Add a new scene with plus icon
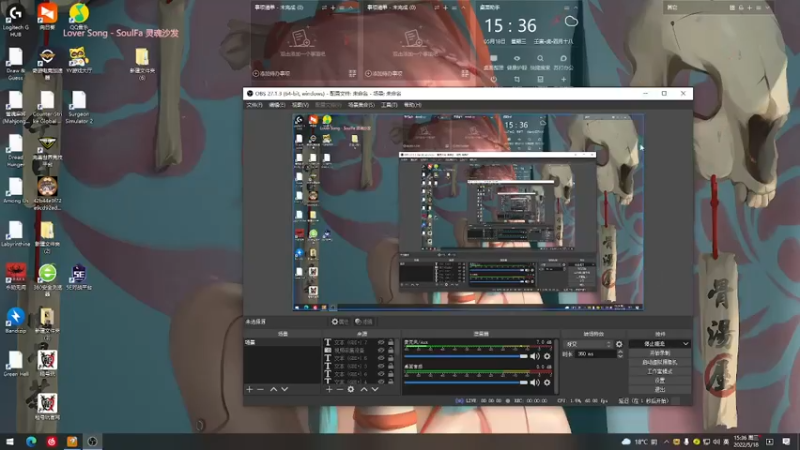The height and width of the screenshot is (450, 800). click(249, 389)
